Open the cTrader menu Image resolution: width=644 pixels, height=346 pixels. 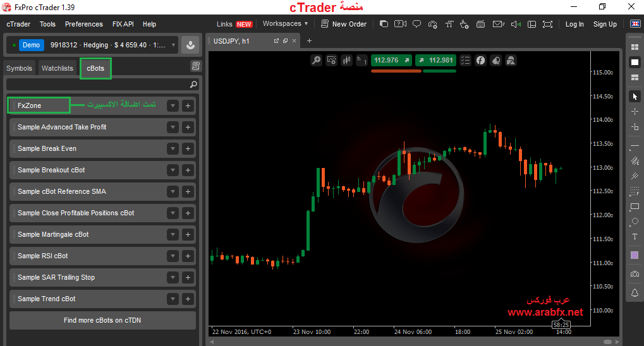click(18, 24)
